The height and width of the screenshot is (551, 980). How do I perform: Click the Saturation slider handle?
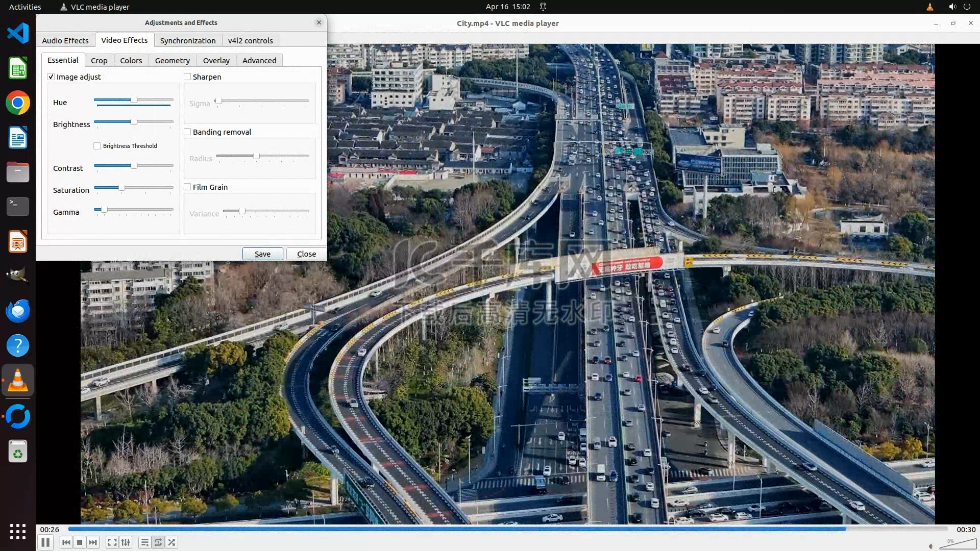coord(121,188)
